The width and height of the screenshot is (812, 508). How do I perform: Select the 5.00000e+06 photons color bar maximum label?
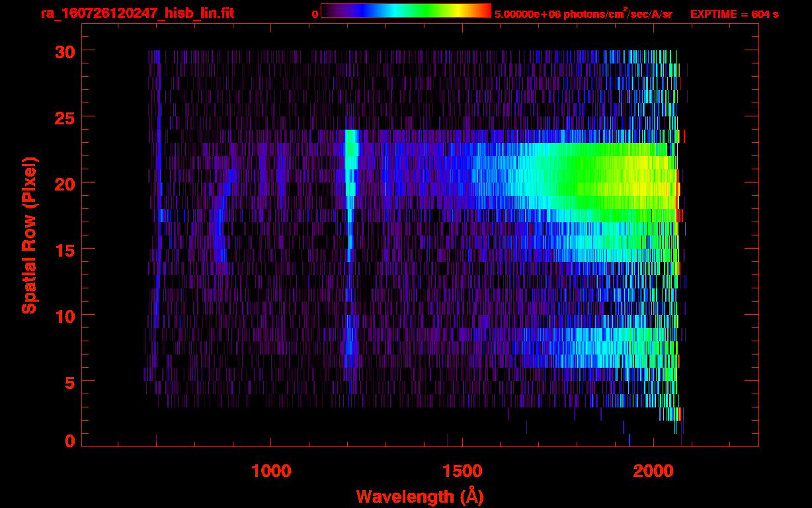click(583, 14)
